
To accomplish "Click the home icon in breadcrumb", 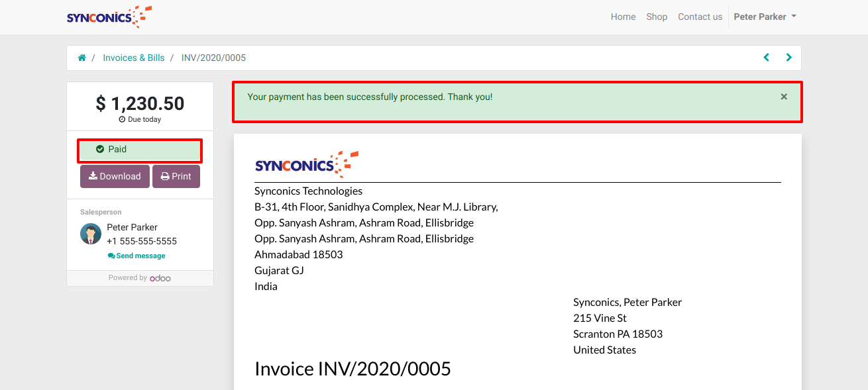I will [82, 58].
